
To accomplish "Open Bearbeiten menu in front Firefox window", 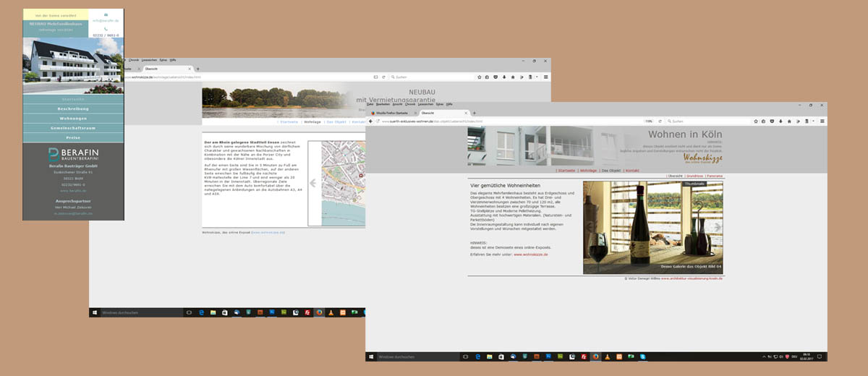I will click(383, 104).
